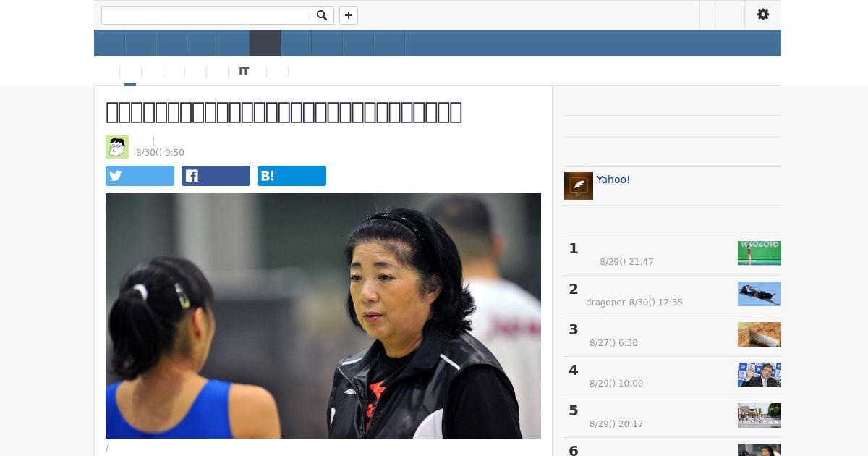Screen dimensions: 868x456
Task: Click the ranking entry dated 8/29() 21:47
Action: (673, 255)
